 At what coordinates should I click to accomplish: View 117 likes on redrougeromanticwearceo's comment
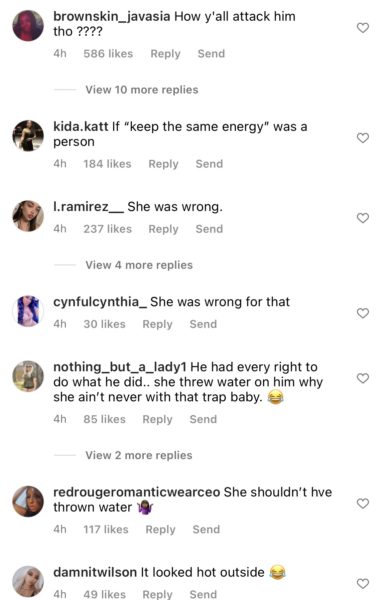[x=106, y=530]
